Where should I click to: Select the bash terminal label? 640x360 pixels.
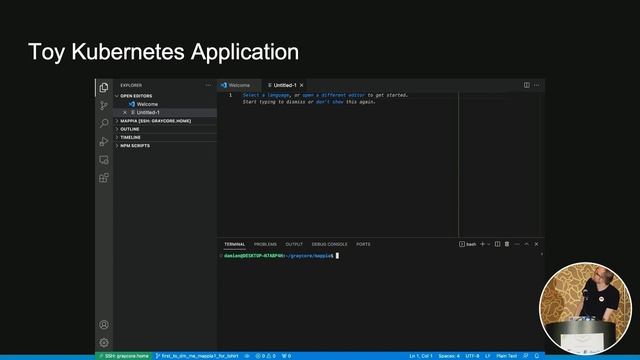point(468,244)
